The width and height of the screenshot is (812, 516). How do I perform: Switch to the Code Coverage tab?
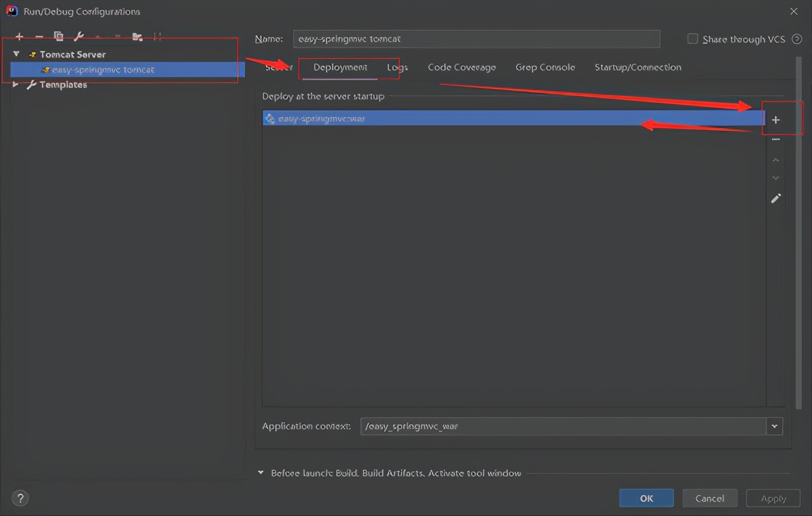pyautogui.click(x=461, y=68)
